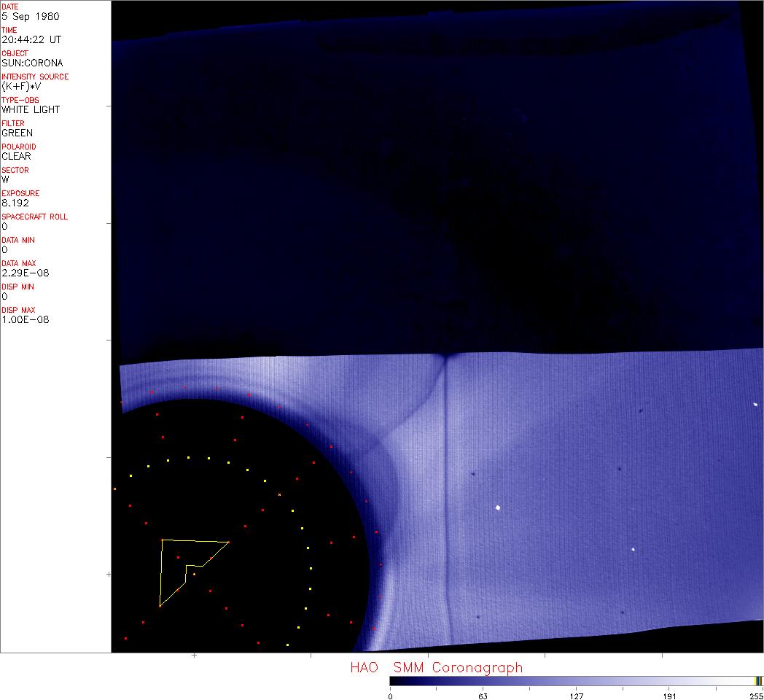Click the dark convergence point atop the vertical streak
The height and width of the screenshot is (700, 764).
coord(445,356)
